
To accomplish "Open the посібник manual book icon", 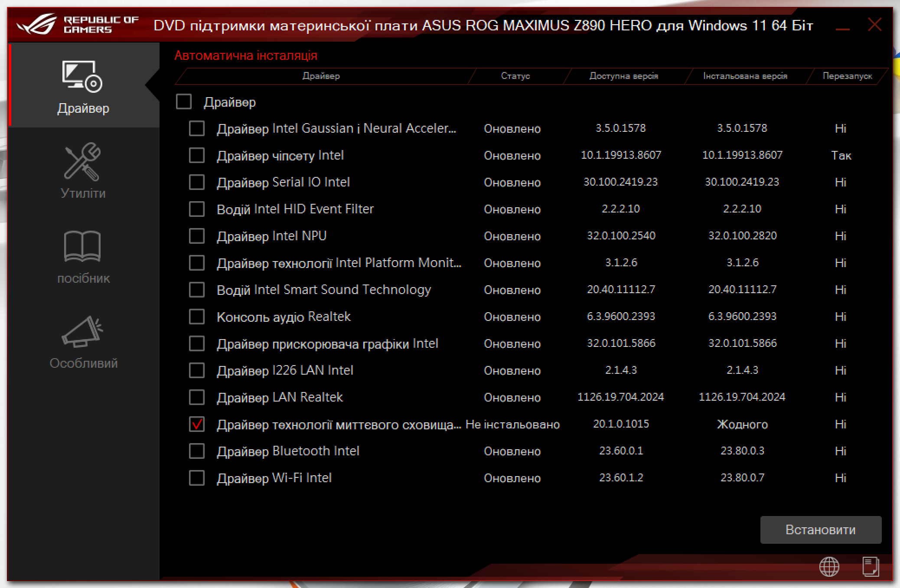I will [82, 246].
